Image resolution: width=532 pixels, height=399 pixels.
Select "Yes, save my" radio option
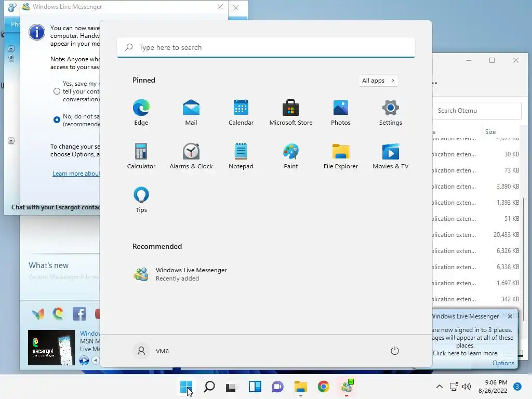(x=57, y=91)
